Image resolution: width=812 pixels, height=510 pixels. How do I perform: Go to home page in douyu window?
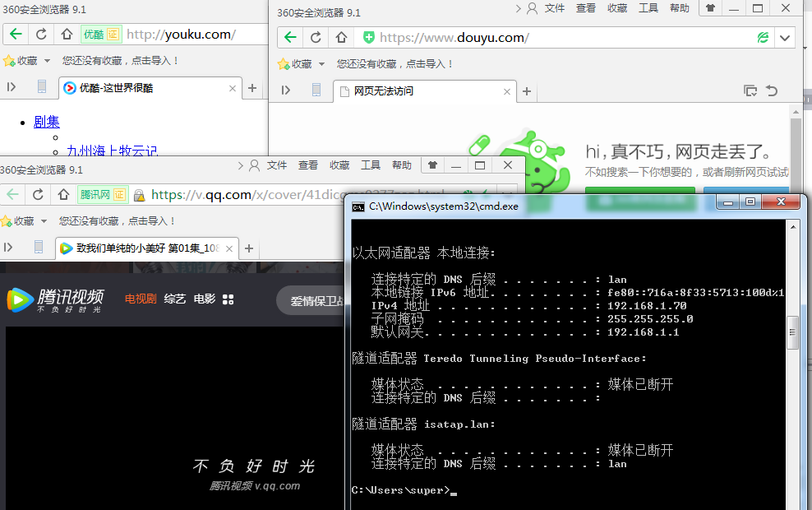pyautogui.click(x=341, y=37)
